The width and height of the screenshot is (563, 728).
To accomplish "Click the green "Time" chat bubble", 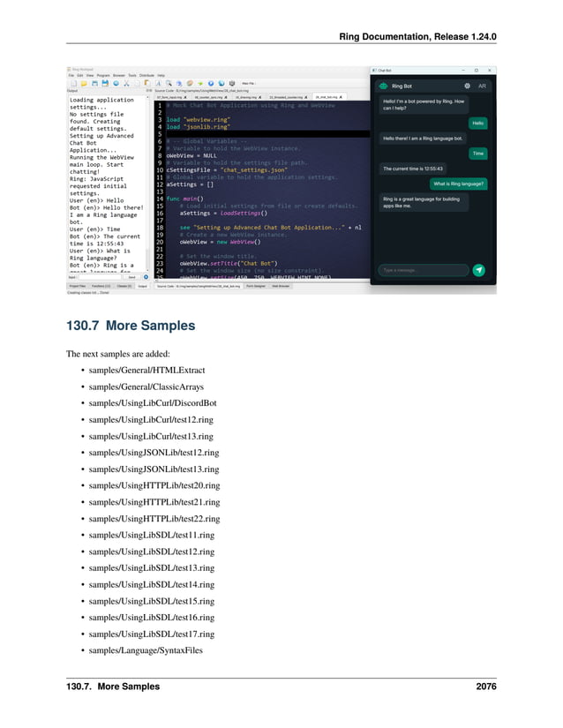I will tap(478, 154).
